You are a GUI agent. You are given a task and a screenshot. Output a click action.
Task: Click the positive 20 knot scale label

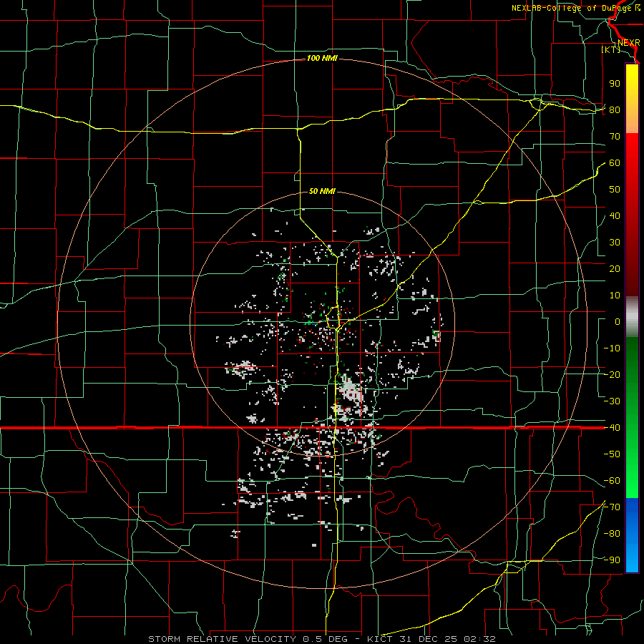pos(615,269)
